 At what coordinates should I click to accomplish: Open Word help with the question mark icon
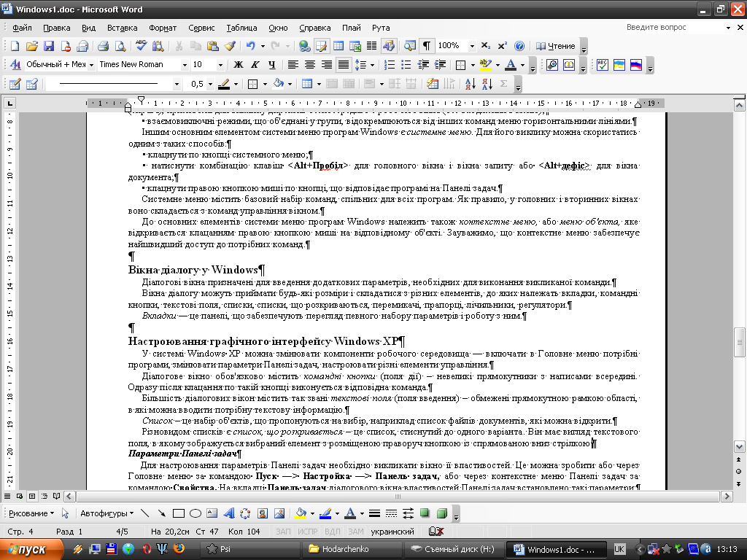click(x=519, y=46)
